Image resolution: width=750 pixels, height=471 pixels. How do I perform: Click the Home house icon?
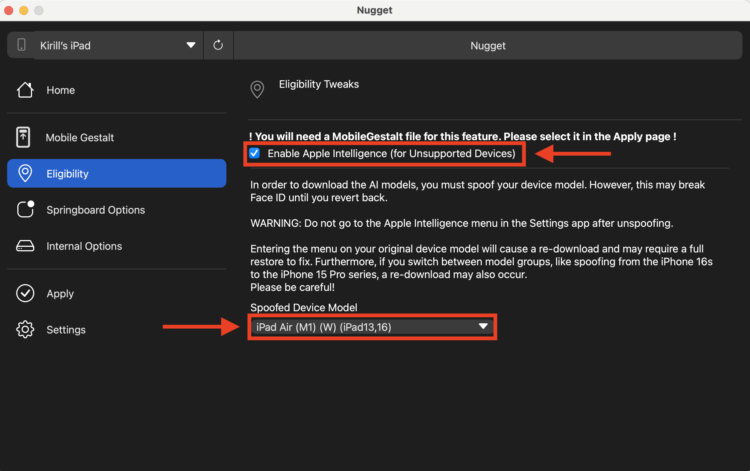[x=25, y=90]
